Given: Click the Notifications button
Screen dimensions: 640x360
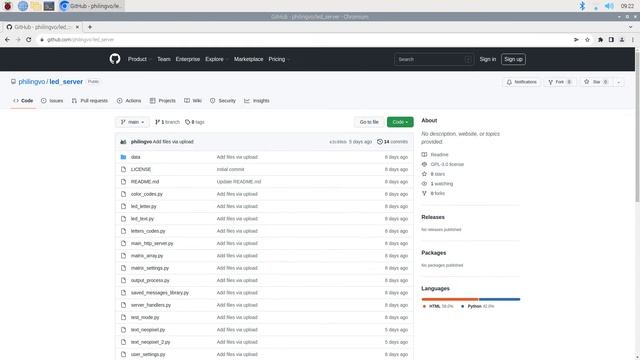Looking at the screenshot, I should point(522,82).
